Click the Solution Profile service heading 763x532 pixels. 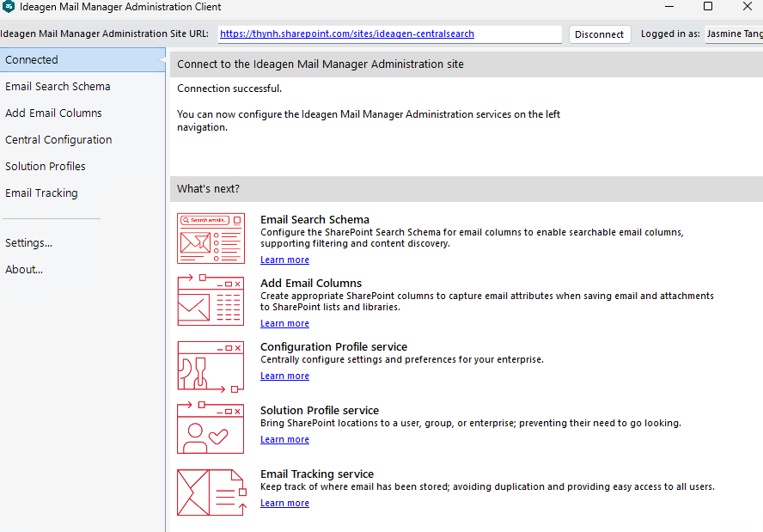click(320, 411)
